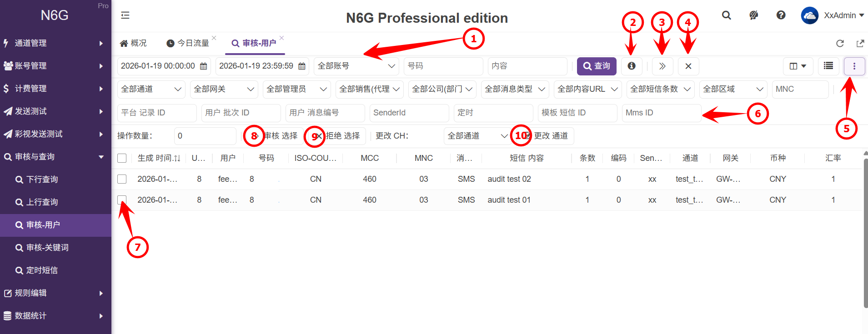Click the SenderId input field
Screen dimensions: 868x334
point(409,113)
